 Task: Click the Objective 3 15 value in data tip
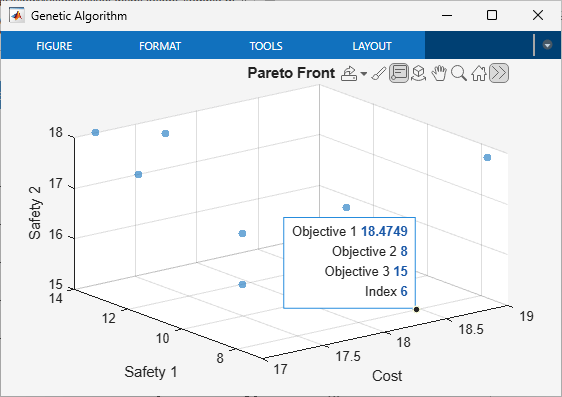(x=366, y=271)
